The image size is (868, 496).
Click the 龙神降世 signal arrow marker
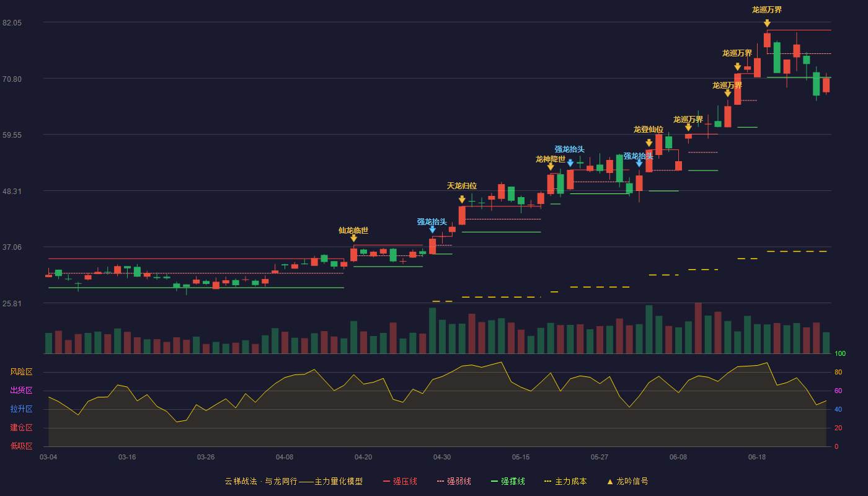pyautogui.click(x=551, y=167)
